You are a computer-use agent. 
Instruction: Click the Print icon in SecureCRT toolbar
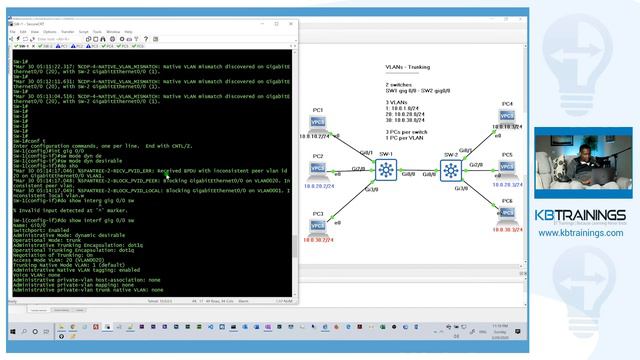tap(113, 39)
